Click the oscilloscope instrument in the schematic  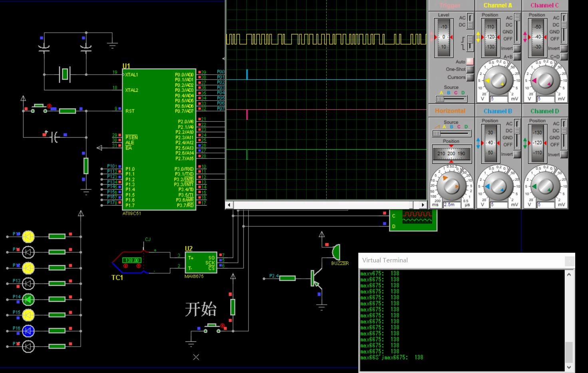[x=413, y=220]
